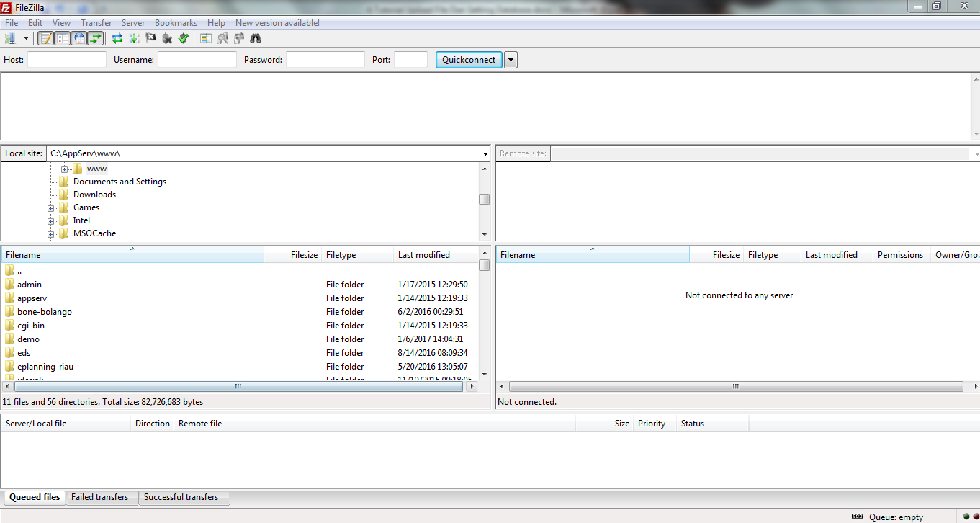980x523 pixels.
Task: Open the Site Manager icon
Action: pos(10,38)
